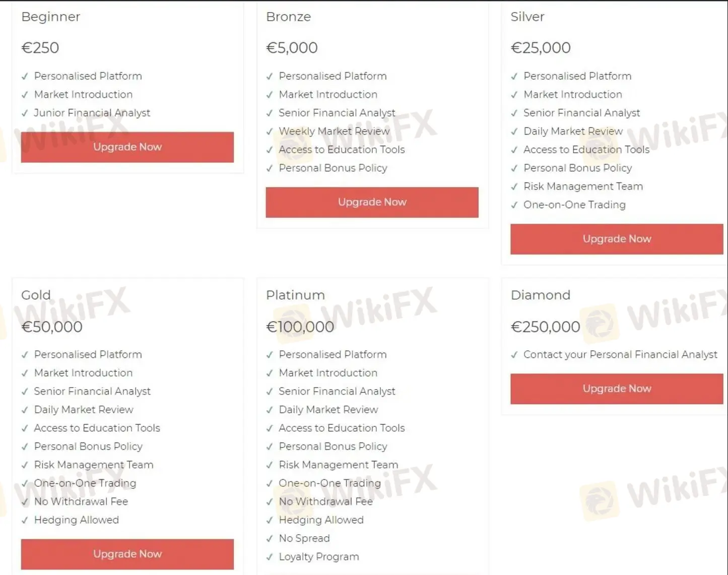Screen dimensions: 728x575
Task: Click the checkmark beside No Spread in Platinum
Action: 270,538
